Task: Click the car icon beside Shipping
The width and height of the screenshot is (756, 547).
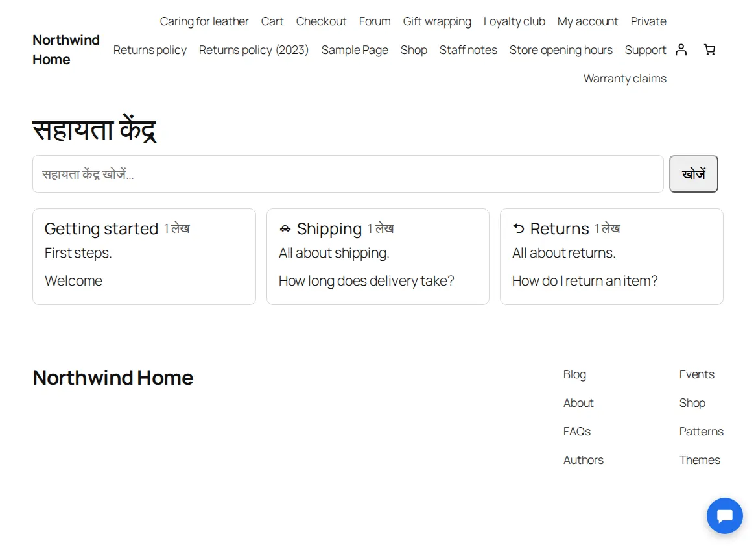Action: 285,228
